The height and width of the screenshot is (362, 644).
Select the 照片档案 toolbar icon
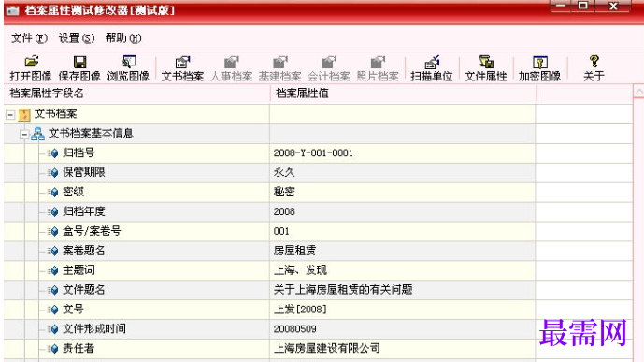[378, 62]
